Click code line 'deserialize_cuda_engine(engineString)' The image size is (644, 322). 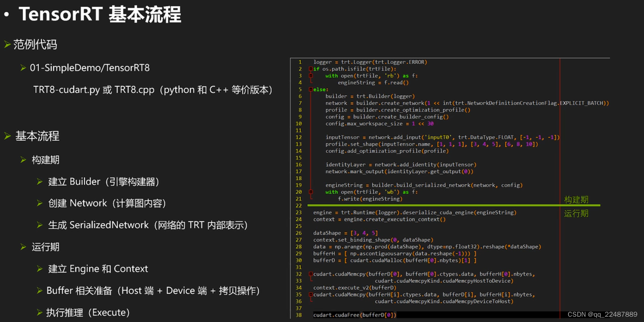coord(415,212)
